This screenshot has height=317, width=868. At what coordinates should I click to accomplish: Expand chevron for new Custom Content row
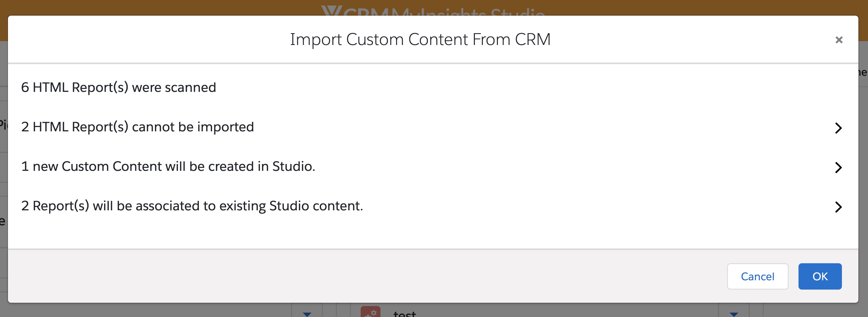coord(838,167)
